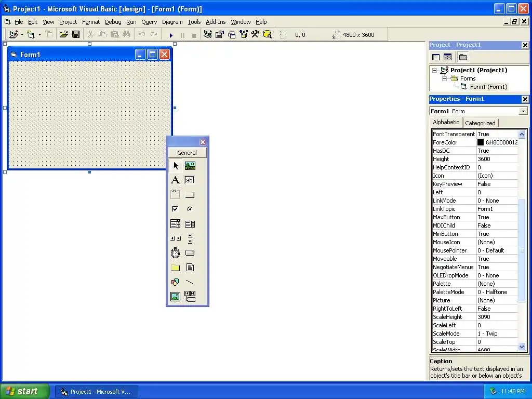Open the Toolbox toolbar icon (hammer and wrench)
532x399 pixels.
(x=255, y=34)
